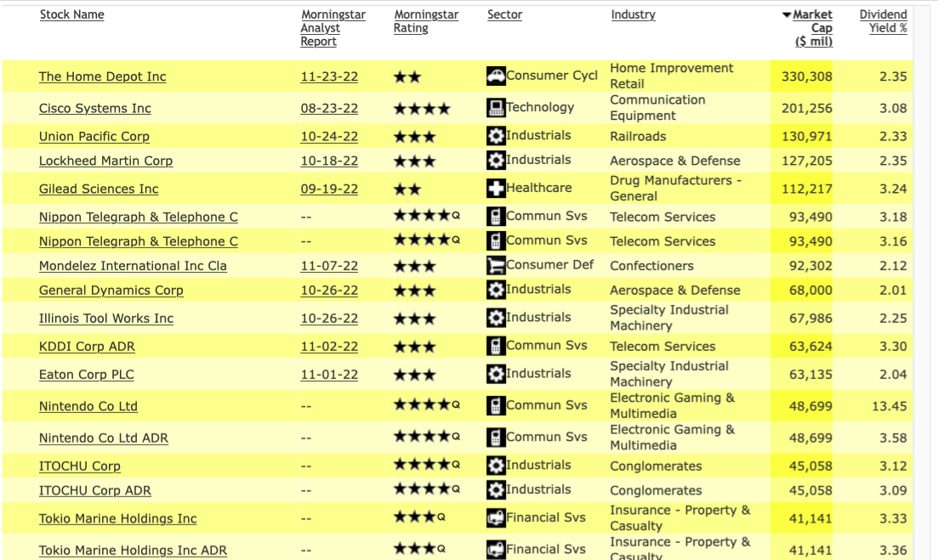938x560 pixels.
Task: Click the Industry column header
Action: click(x=633, y=14)
